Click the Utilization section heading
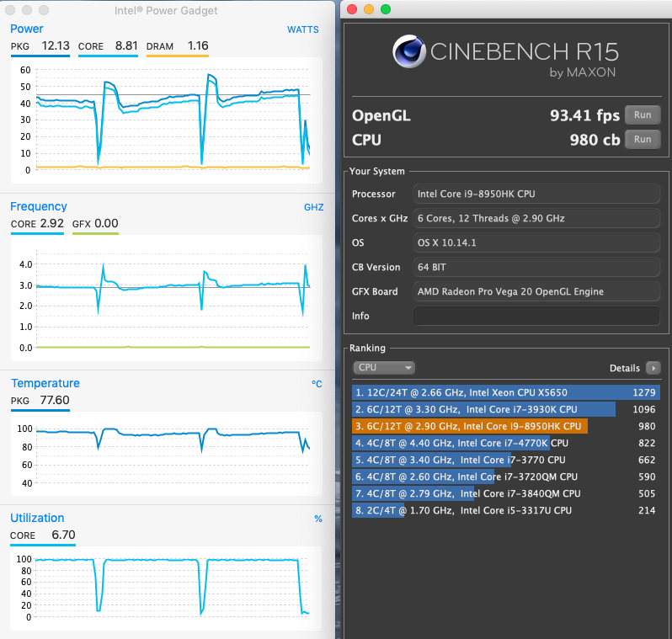Viewport: 672px width, 639px height. 37,518
